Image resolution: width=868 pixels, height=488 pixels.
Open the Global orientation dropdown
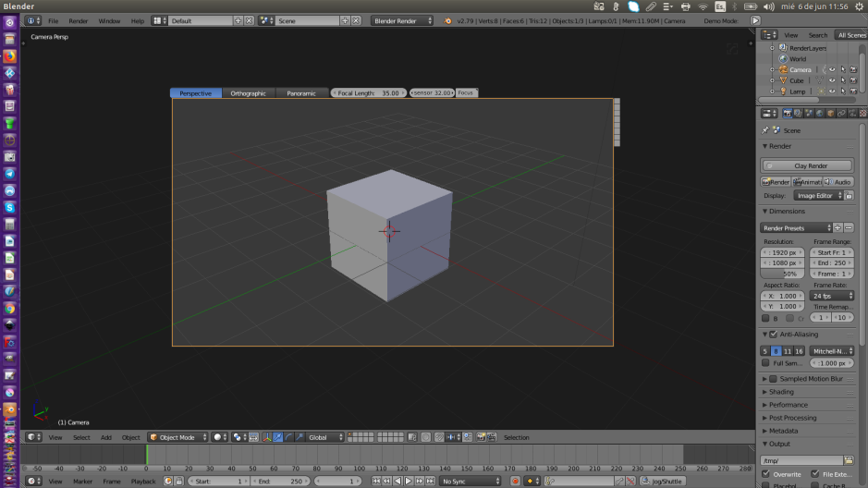(x=324, y=437)
